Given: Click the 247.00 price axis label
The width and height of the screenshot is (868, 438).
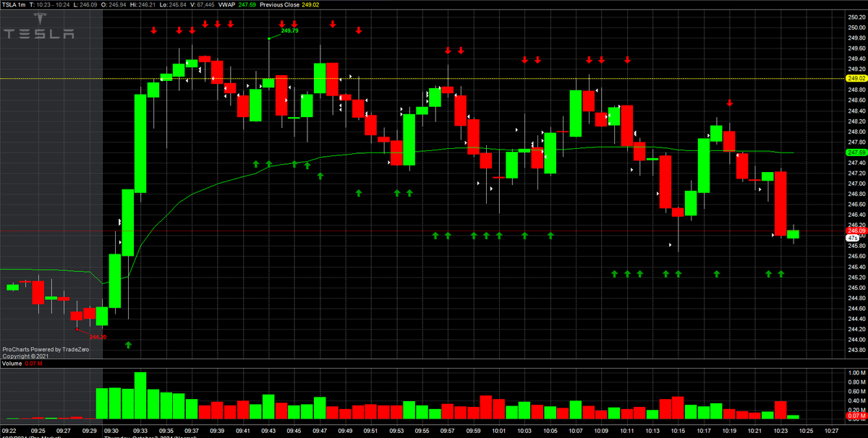Looking at the screenshot, I should (856, 184).
